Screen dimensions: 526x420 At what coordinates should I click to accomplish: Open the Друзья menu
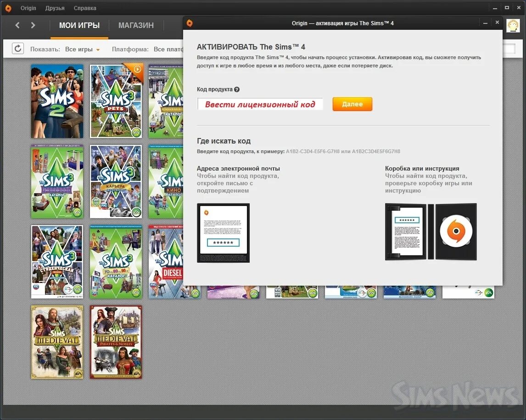point(55,8)
